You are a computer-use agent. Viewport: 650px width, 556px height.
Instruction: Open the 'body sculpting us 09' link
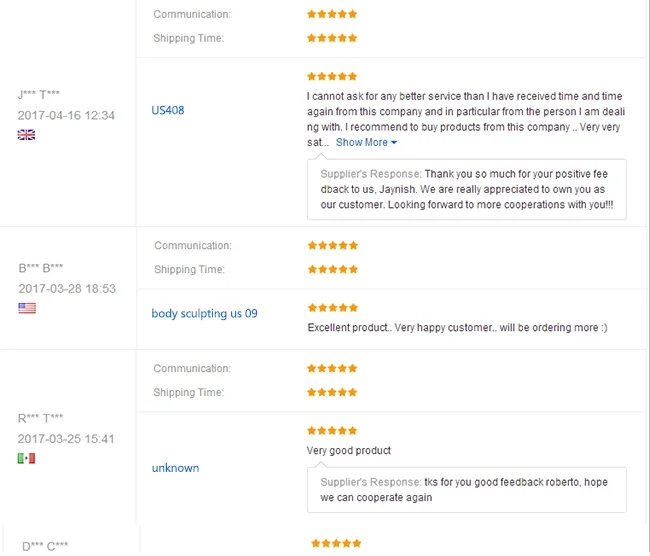204,313
